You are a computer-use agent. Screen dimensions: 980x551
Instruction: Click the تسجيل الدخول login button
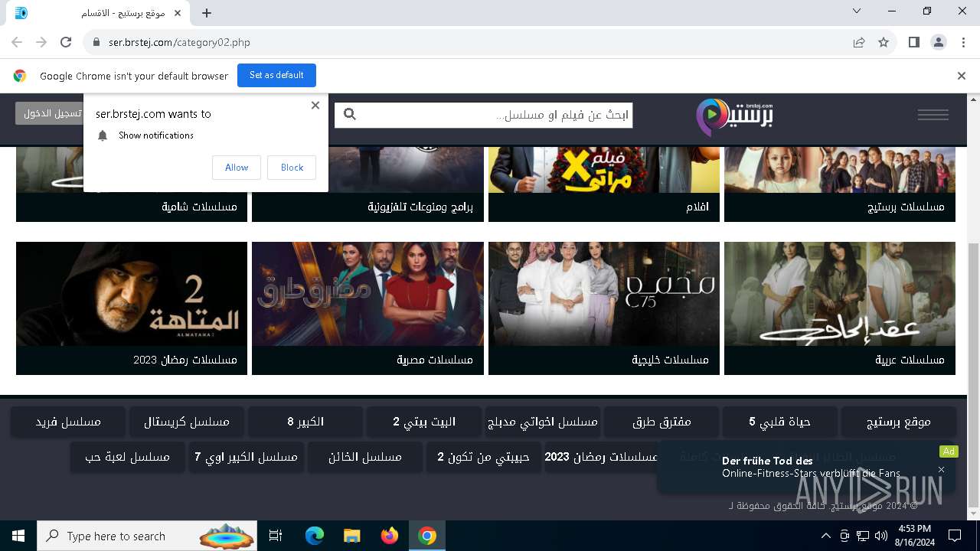(49, 113)
